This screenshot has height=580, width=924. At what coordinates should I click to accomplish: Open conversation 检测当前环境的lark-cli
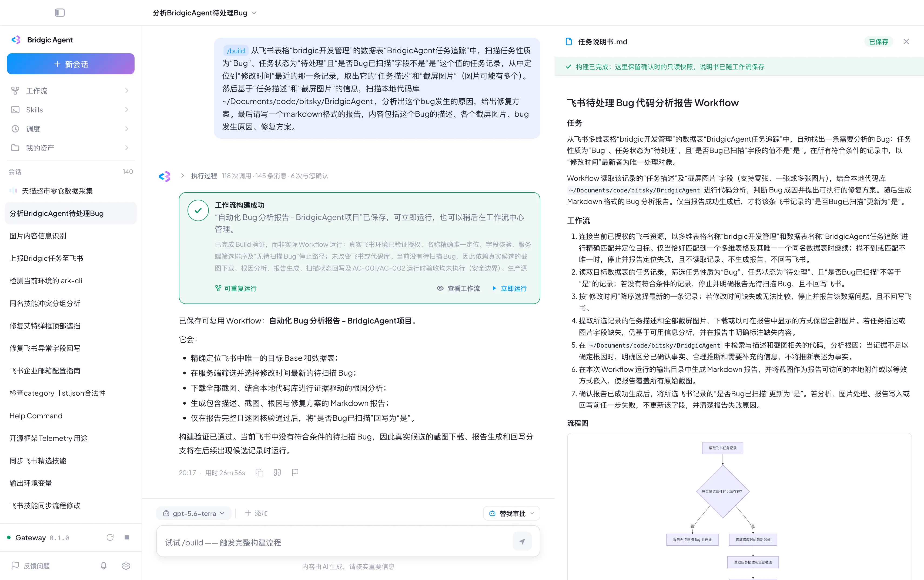(x=71, y=281)
